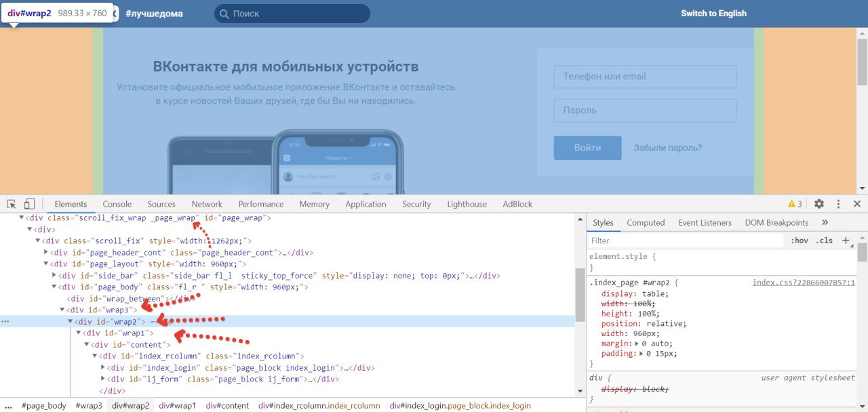
Task: Focus the Пароль password field
Action: (645, 110)
